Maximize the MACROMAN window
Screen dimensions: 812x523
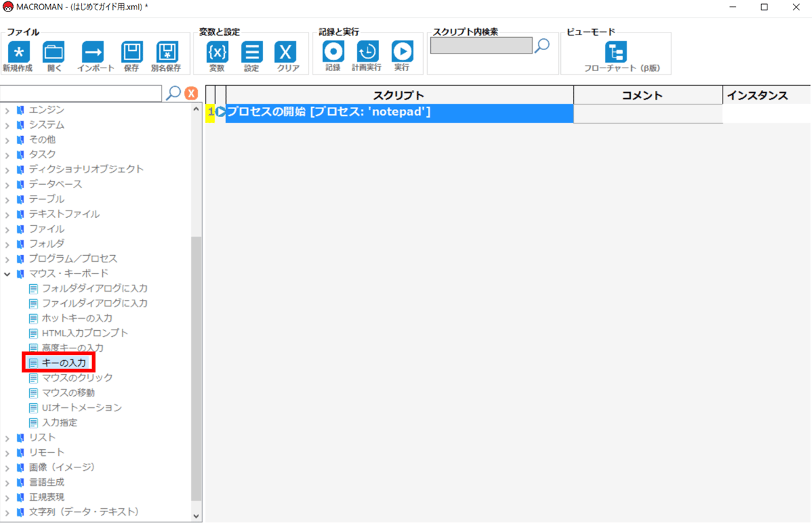click(x=765, y=7)
